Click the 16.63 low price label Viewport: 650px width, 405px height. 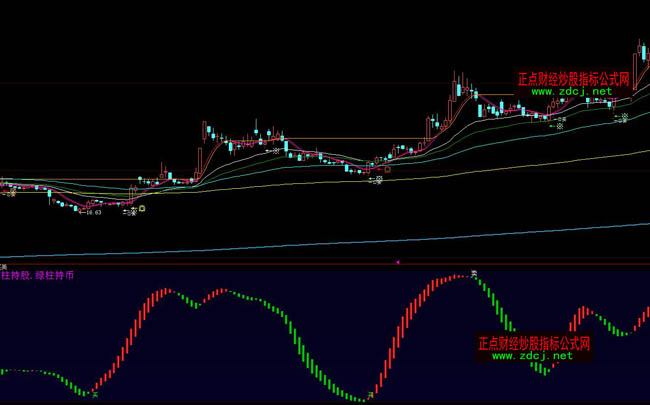pos(93,212)
